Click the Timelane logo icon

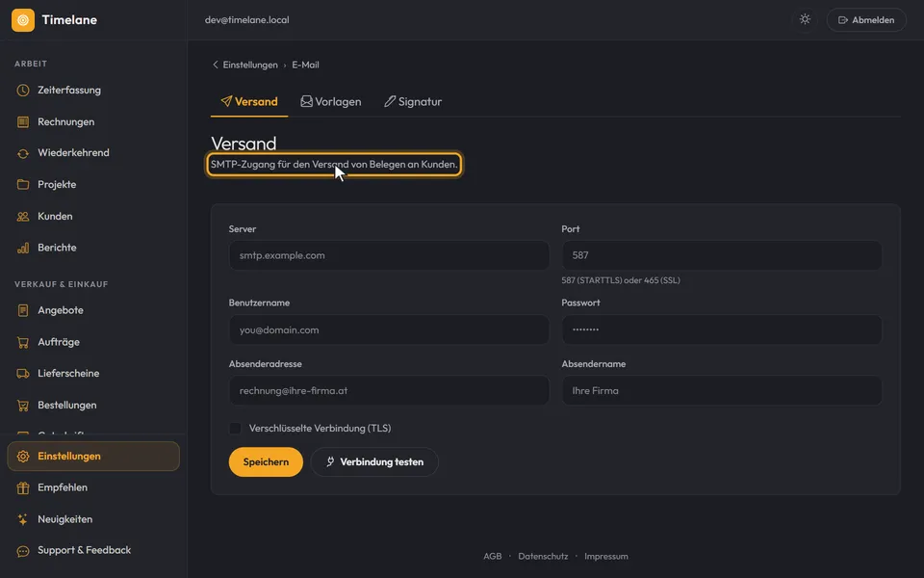[x=23, y=20]
